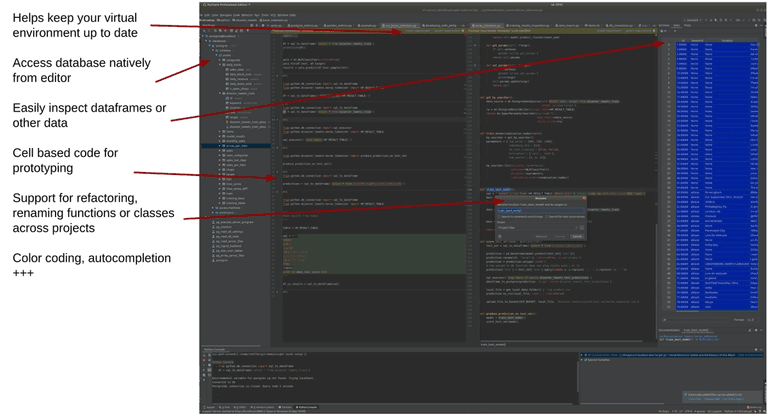Open the Refactor menu in menu bar
This screenshot has height=415, width=768.
(x=247, y=15)
